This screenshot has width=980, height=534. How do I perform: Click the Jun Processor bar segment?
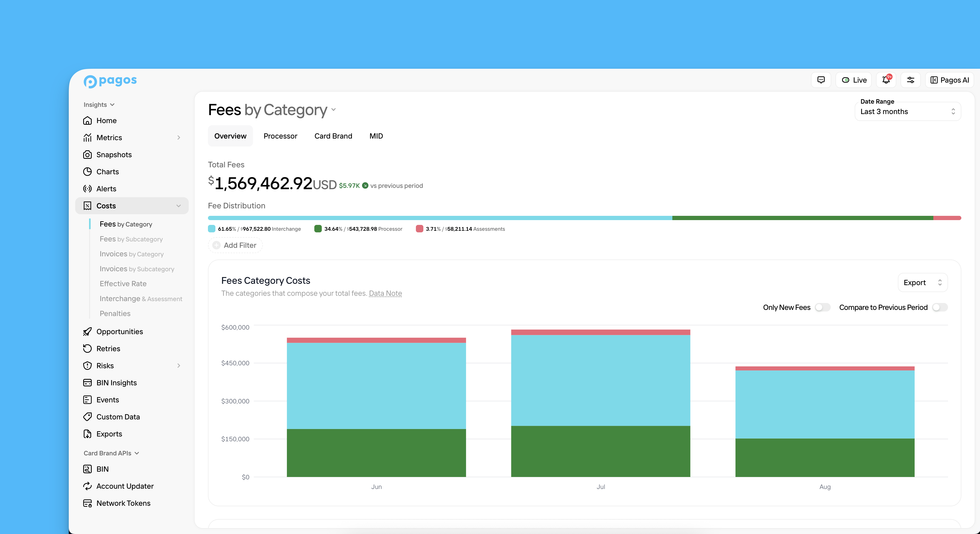pyautogui.click(x=376, y=453)
